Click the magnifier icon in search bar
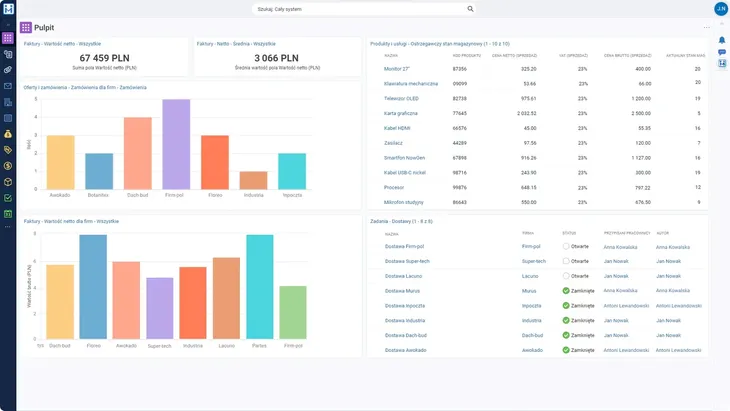This screenshot has height=411, width=730. pyautogui.click(x=470, y=9)
